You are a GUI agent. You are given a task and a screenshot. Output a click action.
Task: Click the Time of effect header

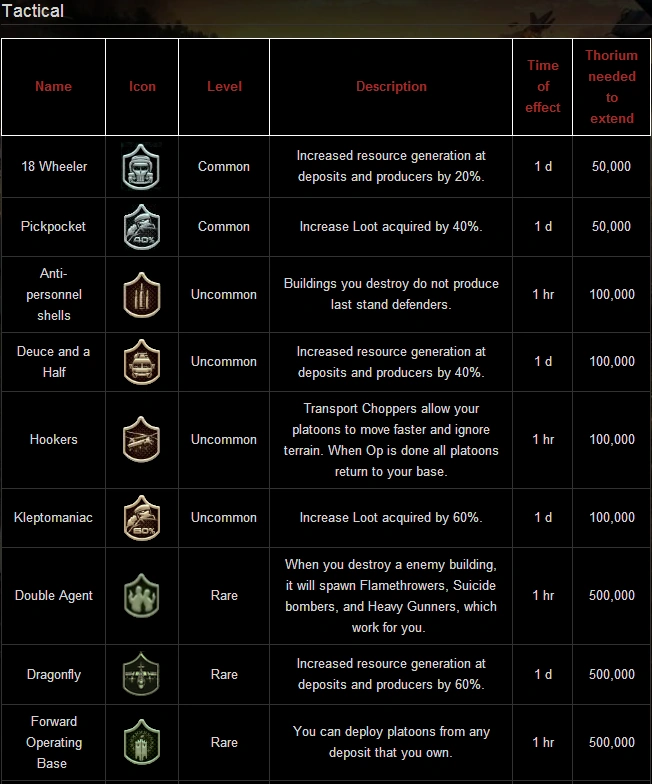(543, 87)
